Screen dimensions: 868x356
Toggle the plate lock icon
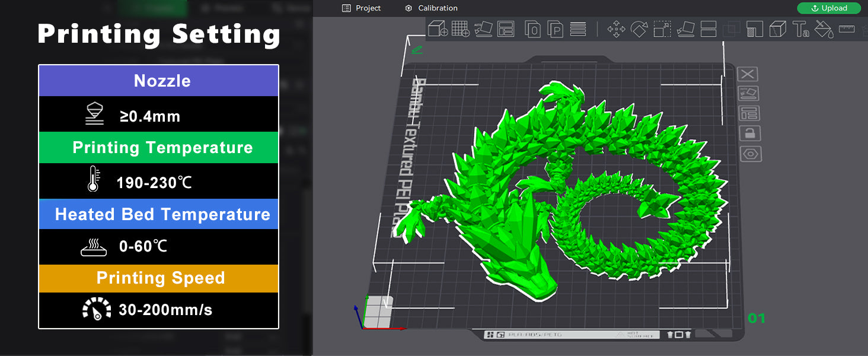click(x=750, y=133)
